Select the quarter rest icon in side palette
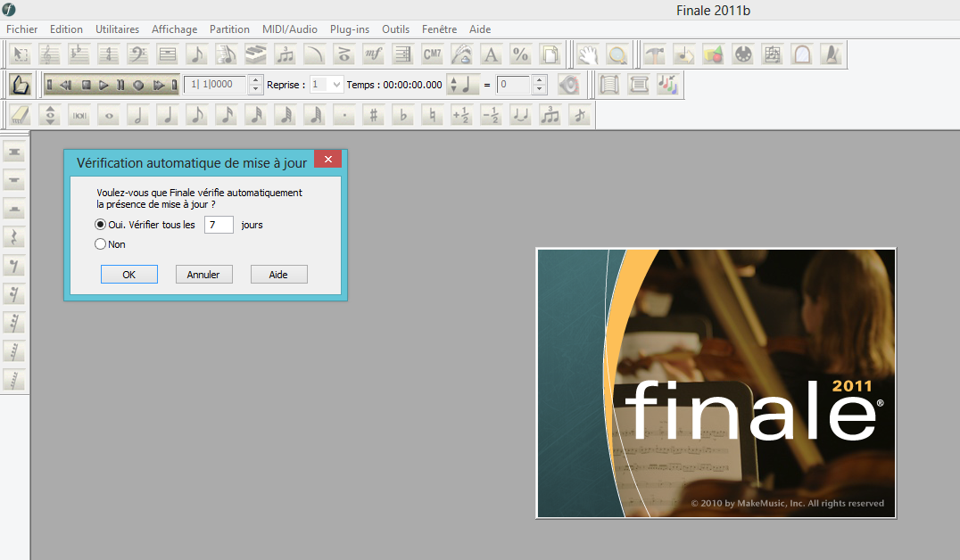Viewport: 960px width, 560px height. pos(14,236)
